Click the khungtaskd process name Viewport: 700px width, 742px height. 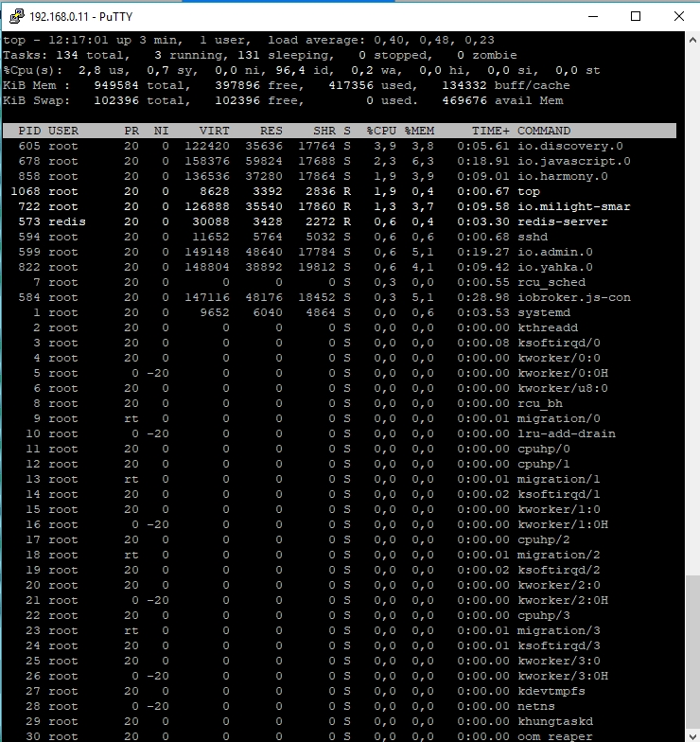[554, 721]
